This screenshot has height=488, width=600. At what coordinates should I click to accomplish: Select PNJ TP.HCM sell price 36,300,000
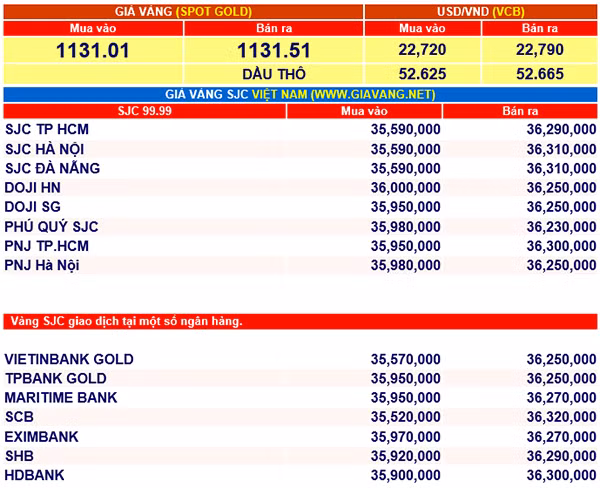click(561, 246)
